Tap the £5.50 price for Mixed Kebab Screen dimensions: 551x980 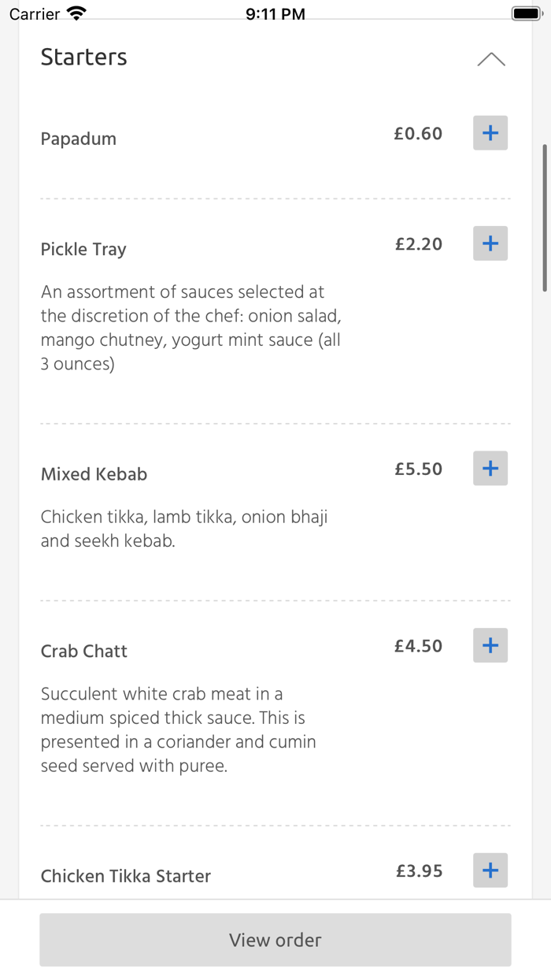pos(419,468)
